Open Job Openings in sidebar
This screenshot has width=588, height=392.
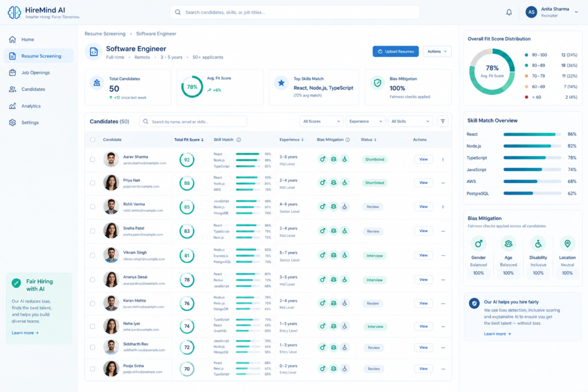click(x=38, y=73)
